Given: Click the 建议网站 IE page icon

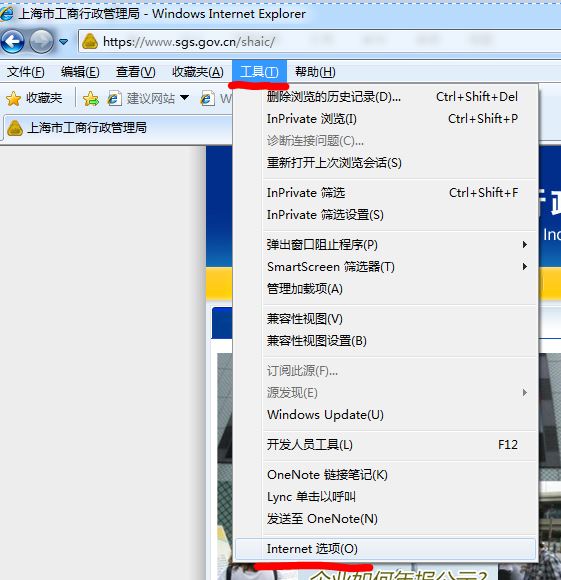Looking at the screenshot, I should pyautogui.click(x=114, y=99).
